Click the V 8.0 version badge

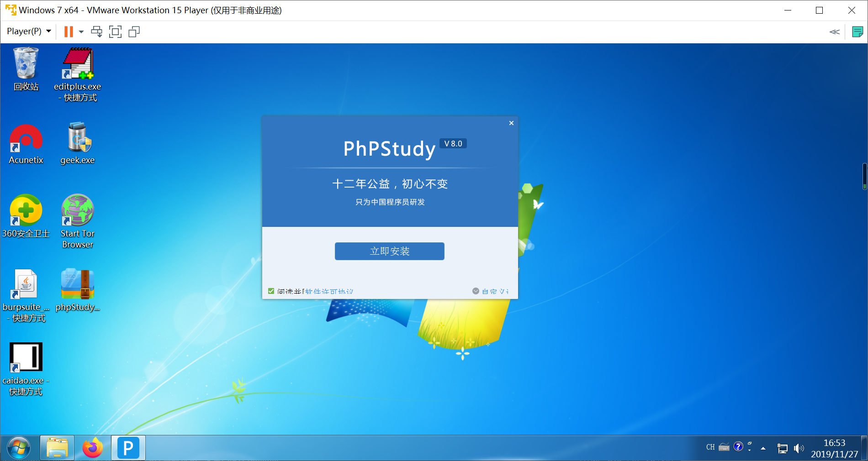coord(453,143)
